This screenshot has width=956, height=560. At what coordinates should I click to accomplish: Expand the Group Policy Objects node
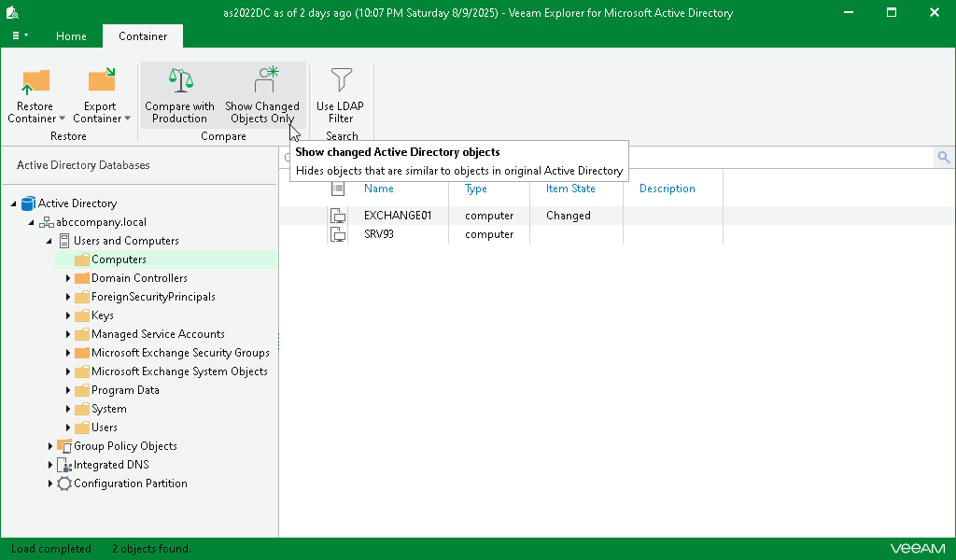50,447
